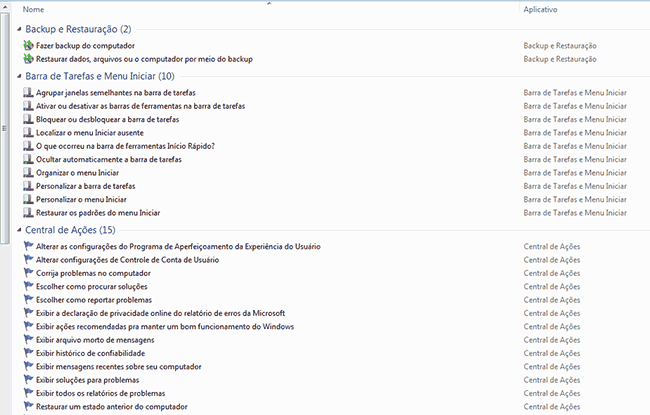Click the flag icon beside Escolher como procurar soluções
The height and width of the screenshot is (415, 650).
point(28,286)
